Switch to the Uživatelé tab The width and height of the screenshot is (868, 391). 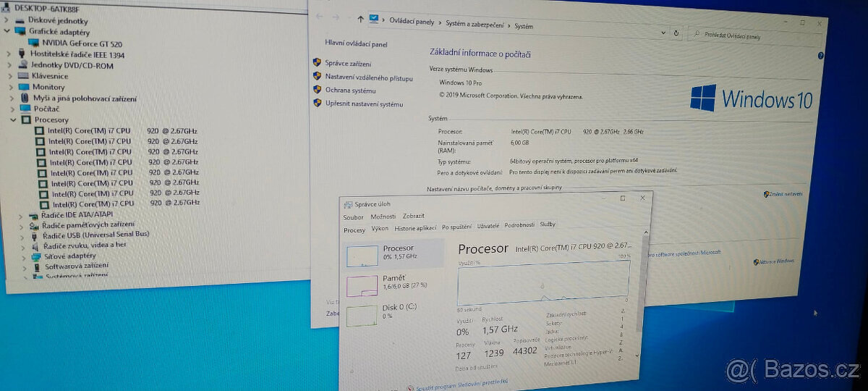(488, 226)
